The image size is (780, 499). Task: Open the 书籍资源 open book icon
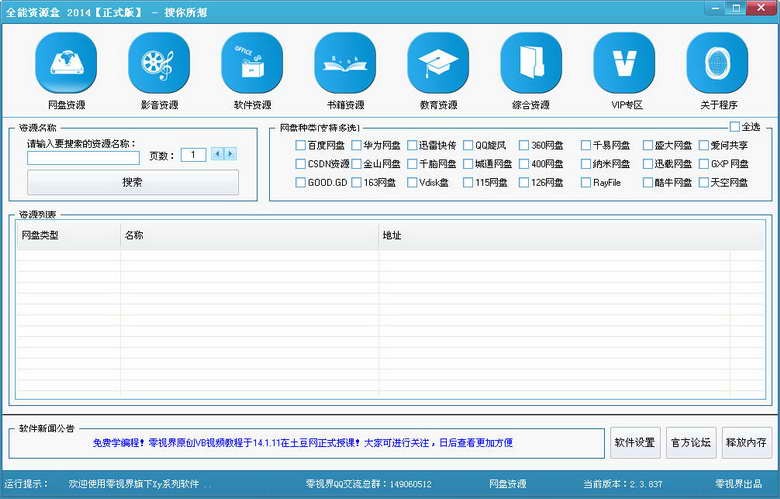pyautogui.click(x=345, y=63)
